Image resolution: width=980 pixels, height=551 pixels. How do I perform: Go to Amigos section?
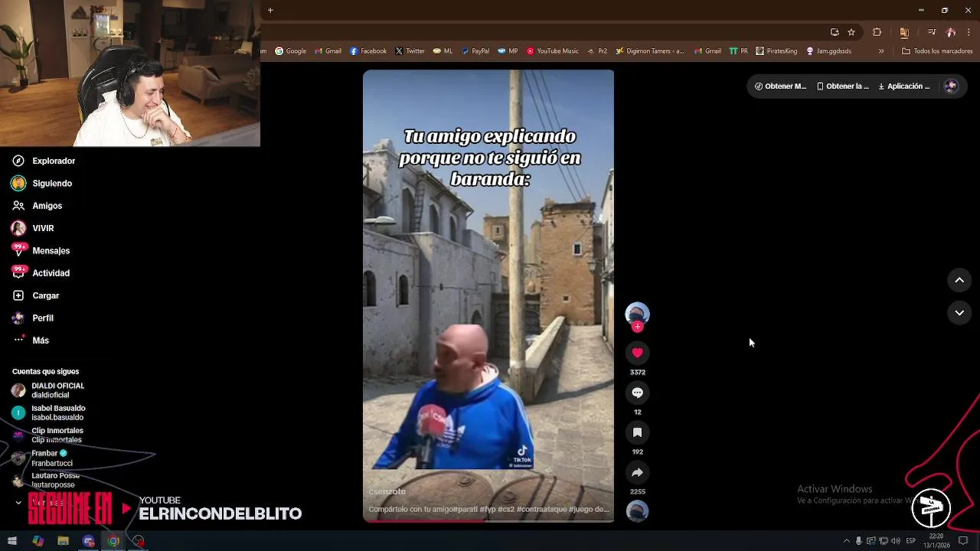(x=37, y=206)
